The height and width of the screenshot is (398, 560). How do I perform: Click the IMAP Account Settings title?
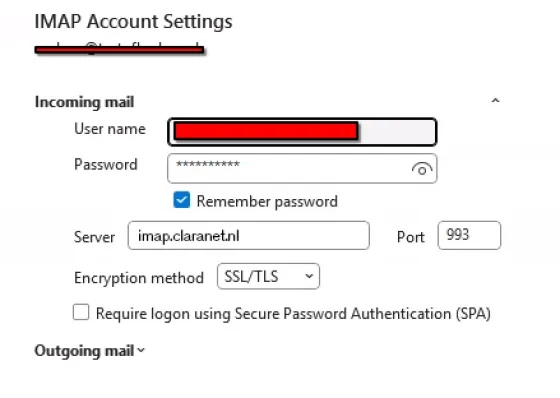(133, 21)
